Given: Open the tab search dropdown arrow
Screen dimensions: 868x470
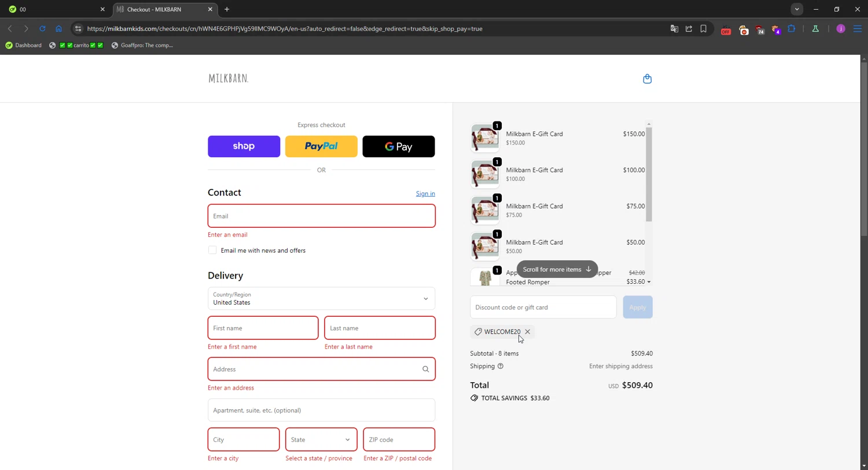Looking at the screenshot, I should pyautogui.click(x=797, y=9).
